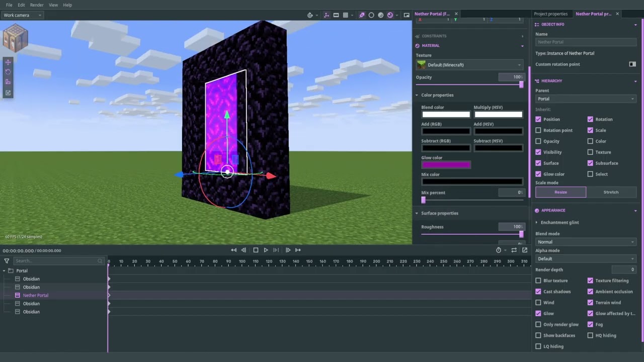644x362 pixels.
Task: Select Stretch scale mode
Action: tap(611, 192)
